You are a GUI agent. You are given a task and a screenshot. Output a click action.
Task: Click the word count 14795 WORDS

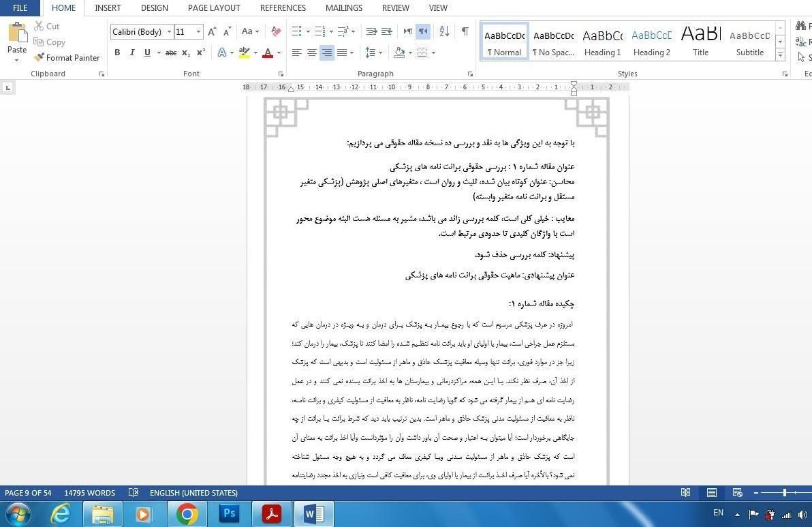[x=90, y=493]
